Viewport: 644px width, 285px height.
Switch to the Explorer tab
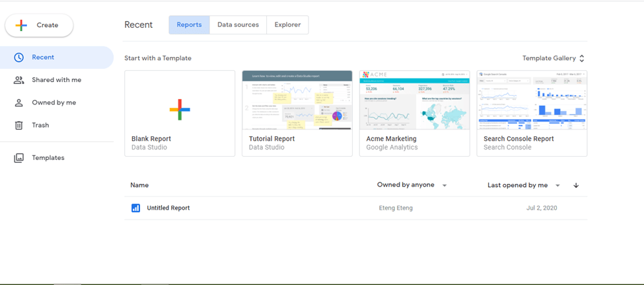(287, 24)
